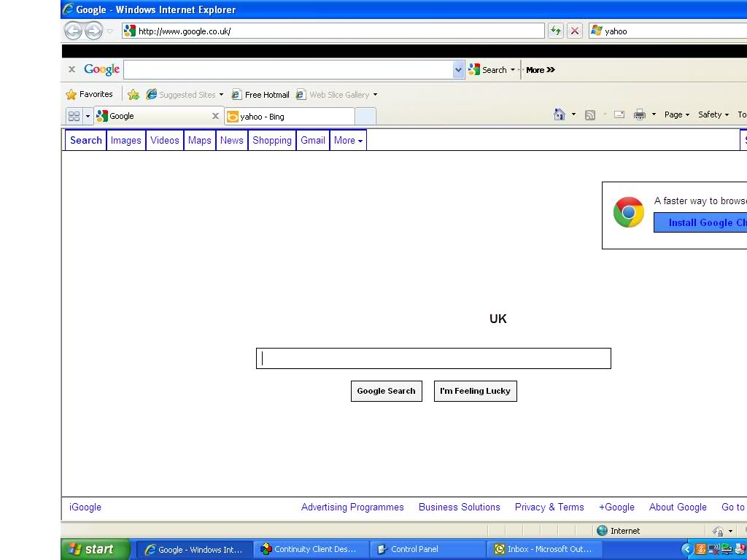Image resolution: width=747 pixels, height=560 pixels.
Task: Switch to Continuity Client taskbar button
Action: point(311,550)
